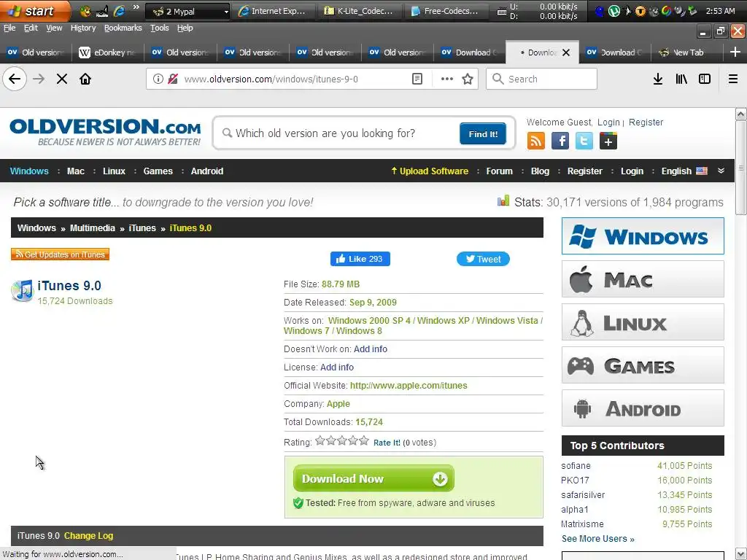This screenshot has height=560, width=747.
Task: Click page scrollbar down arrow
Action: point(741,554)
